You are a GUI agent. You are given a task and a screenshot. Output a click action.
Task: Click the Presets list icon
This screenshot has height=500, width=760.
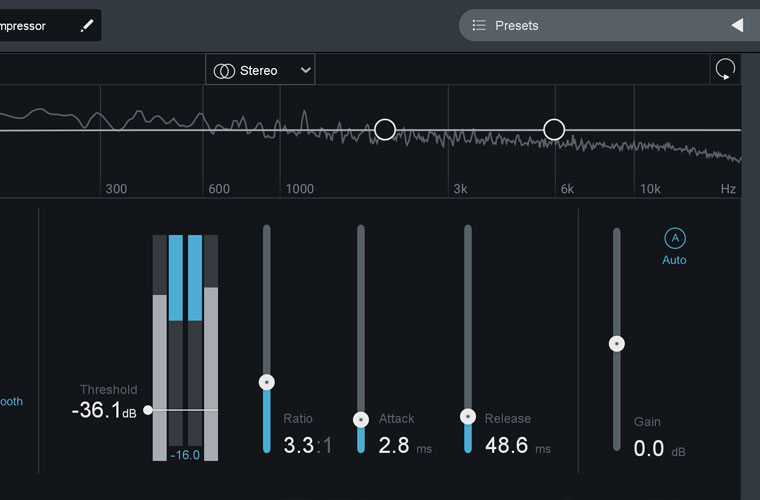coord(479,26)
